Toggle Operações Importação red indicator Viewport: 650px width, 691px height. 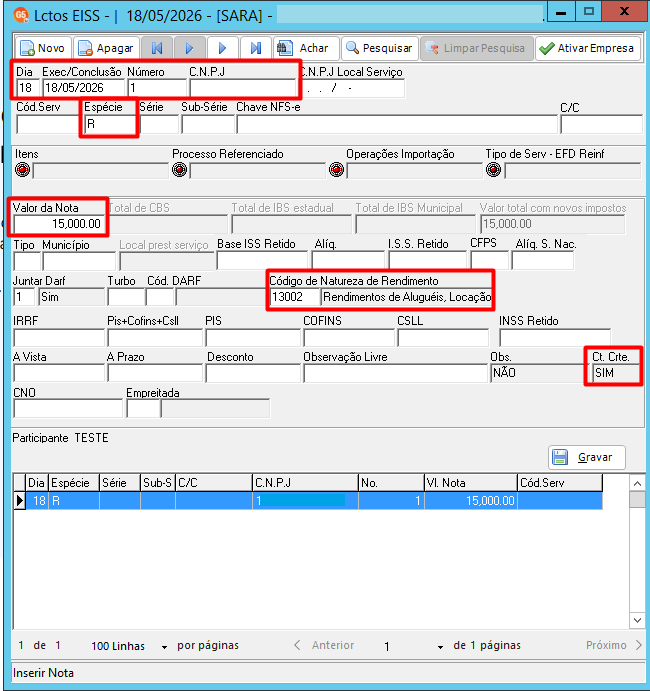pos(336,170)
